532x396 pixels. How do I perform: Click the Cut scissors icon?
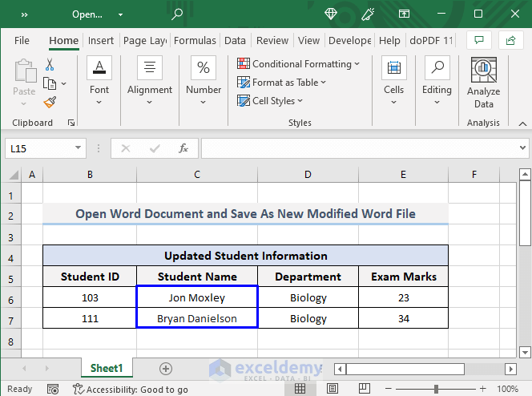point(50,65)
